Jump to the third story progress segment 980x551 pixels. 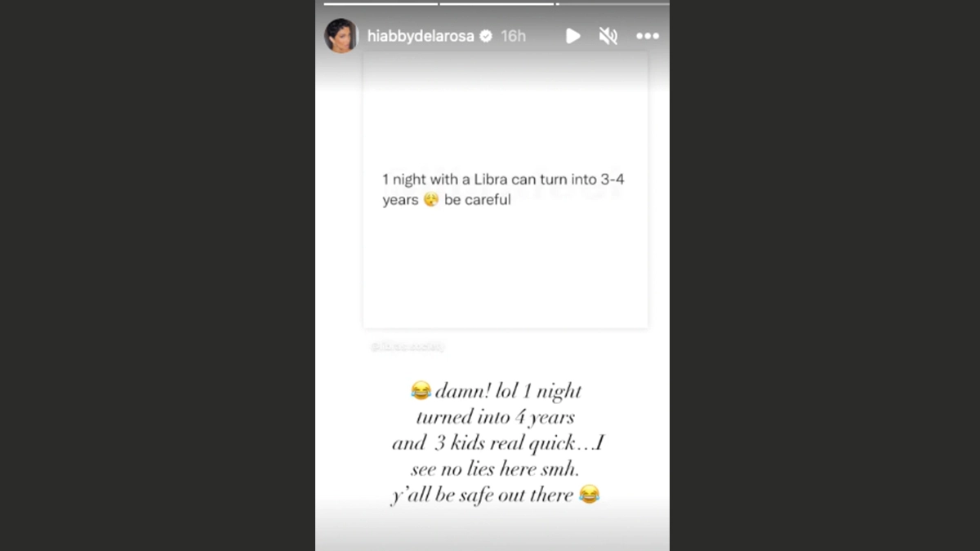click(612, 3)
